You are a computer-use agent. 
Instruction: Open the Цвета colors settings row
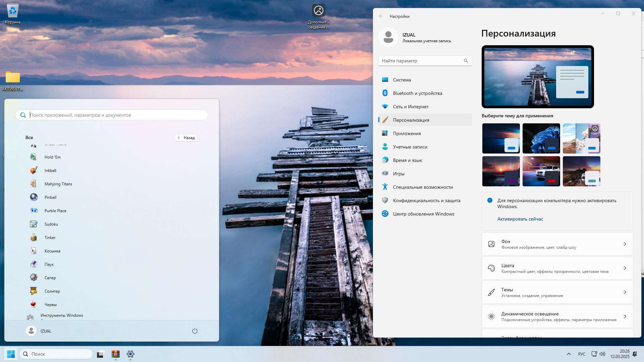557,268
